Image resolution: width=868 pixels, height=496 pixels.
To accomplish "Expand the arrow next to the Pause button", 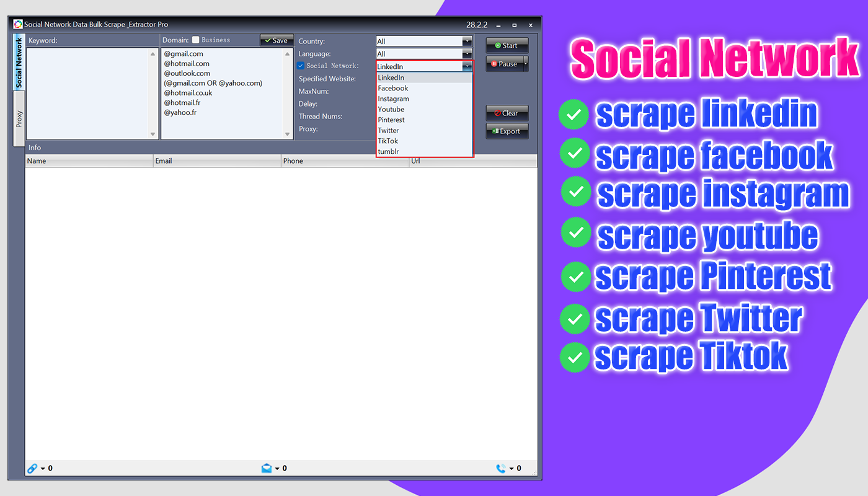I will pos(525,63).
